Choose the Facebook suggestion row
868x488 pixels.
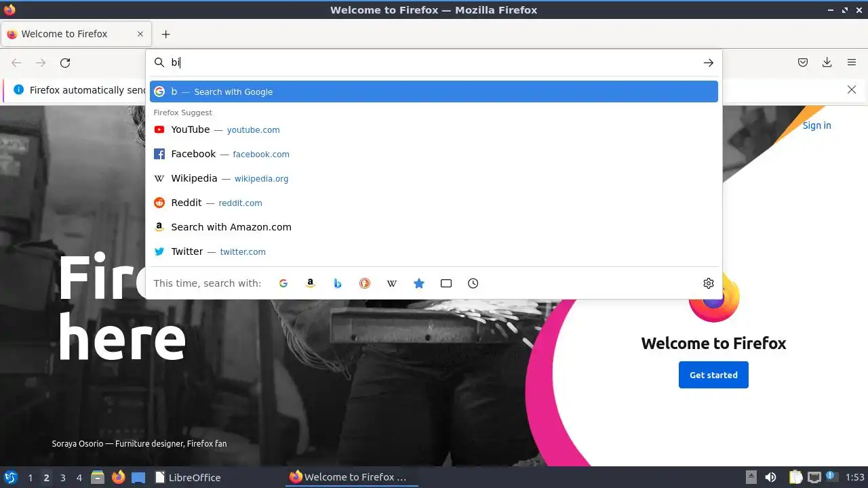click(434, 154)
